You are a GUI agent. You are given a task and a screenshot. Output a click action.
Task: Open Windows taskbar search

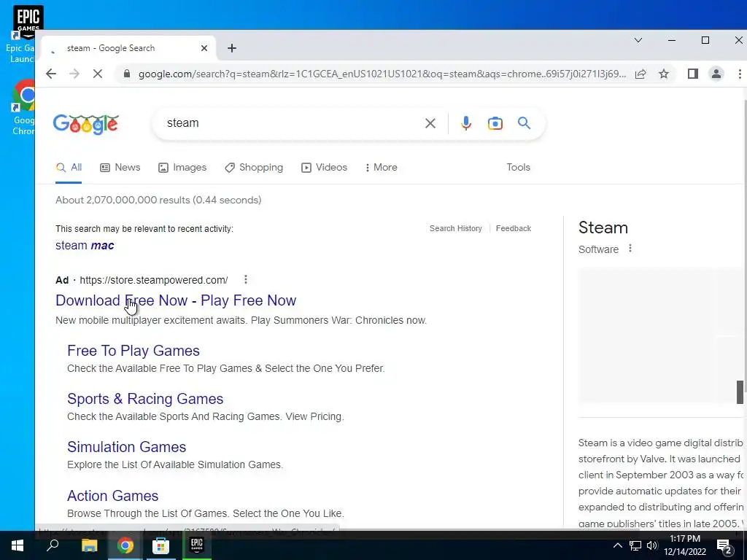53,545
